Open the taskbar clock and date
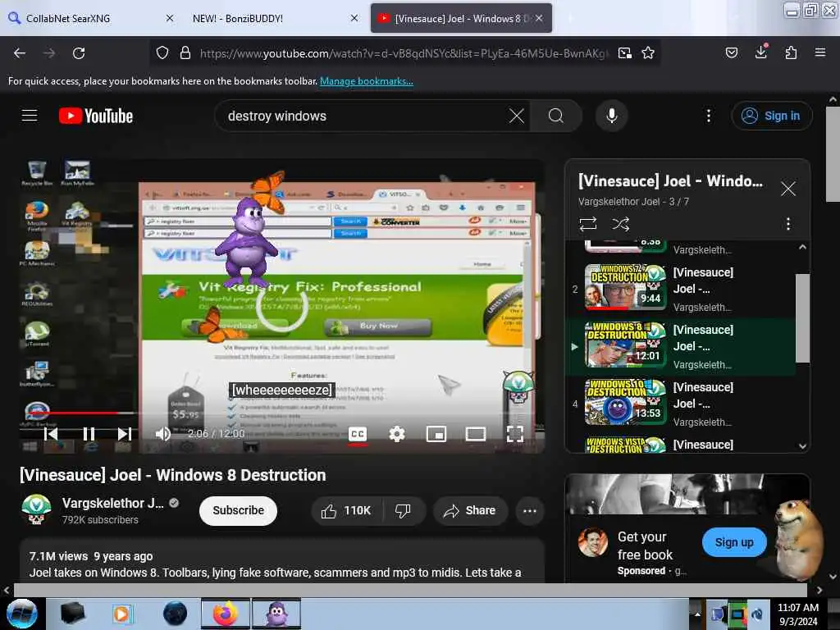Viewport: 840px width, 630px height. click(798, 614)
